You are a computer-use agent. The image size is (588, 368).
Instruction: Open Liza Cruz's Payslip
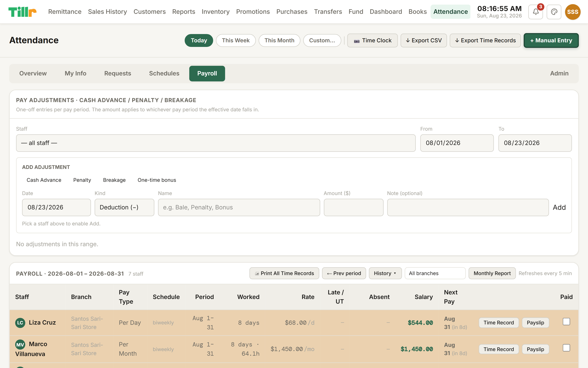(x=535, y=323)
